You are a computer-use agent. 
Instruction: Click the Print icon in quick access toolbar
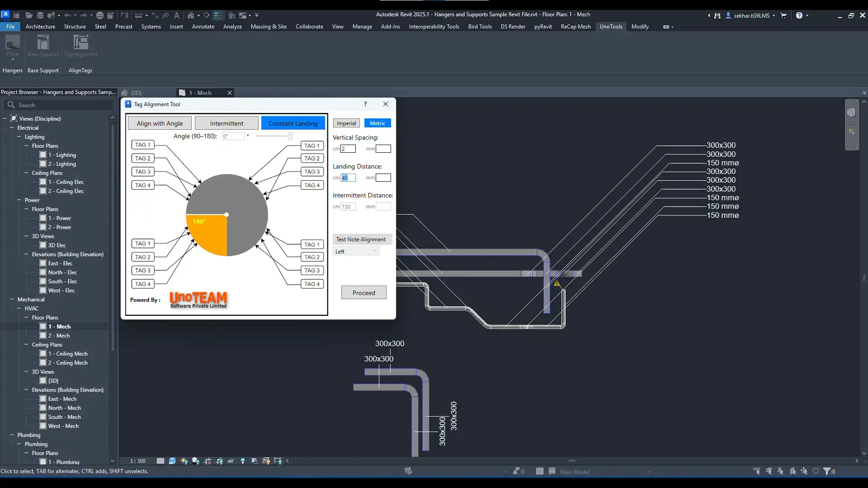[100, 15]
